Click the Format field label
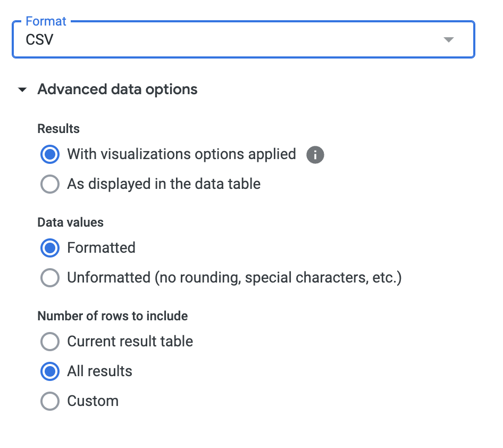 pos(46,21)
